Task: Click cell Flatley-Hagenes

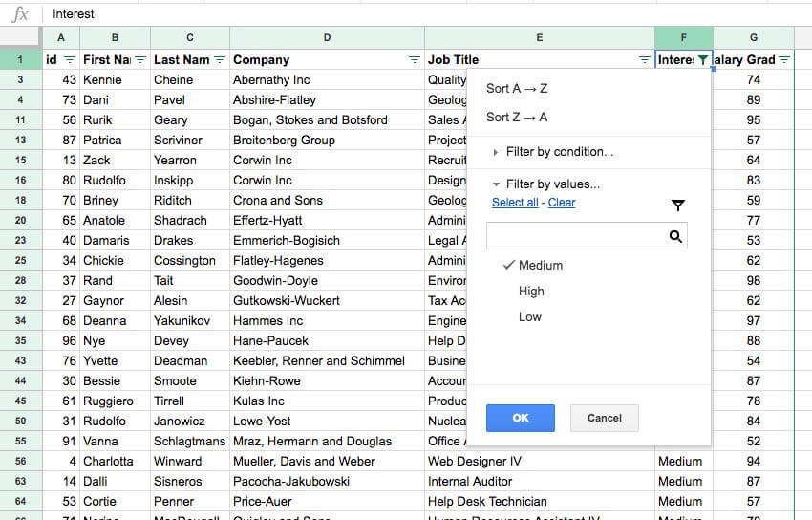Action: coord(327,261)
